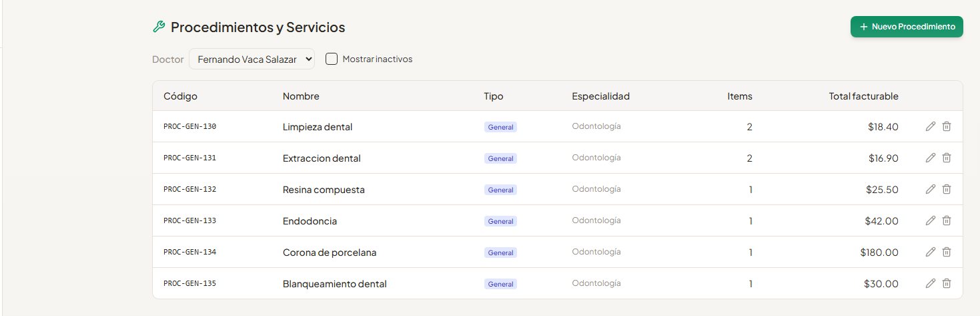Delete the Limpieza dental procedure
Viewport: 980px width, 316px height.
(947, 126)
